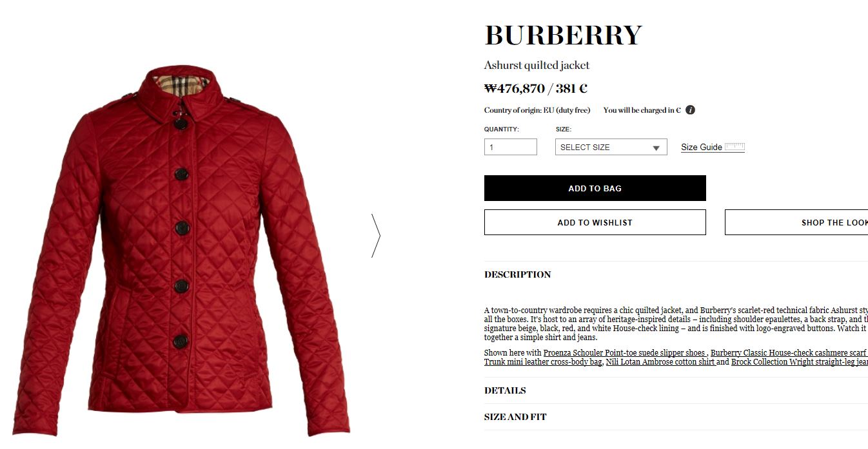
Task: Open Trunk mini leather cross-body bag link
Action: tap(544, 361)
